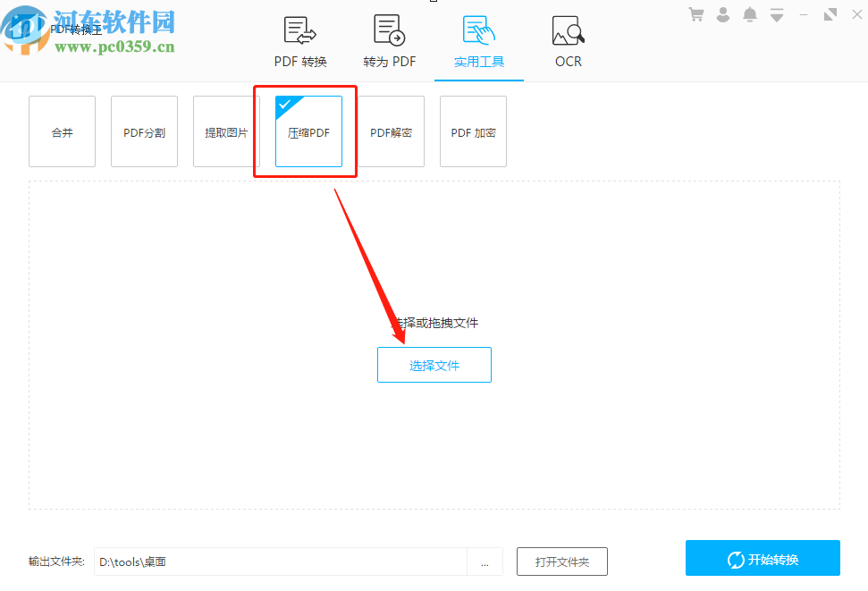Choose the PDF分割 split tool
The image size is (868, 591).
point(144,131)
